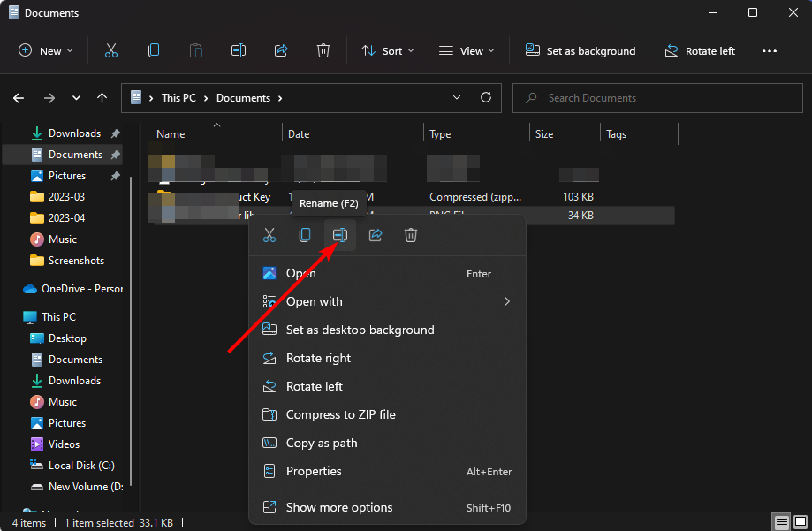This screenshot has height=531, width=812.
Task: Expand the address bar history dropdown
Action: tap(457, 97)
